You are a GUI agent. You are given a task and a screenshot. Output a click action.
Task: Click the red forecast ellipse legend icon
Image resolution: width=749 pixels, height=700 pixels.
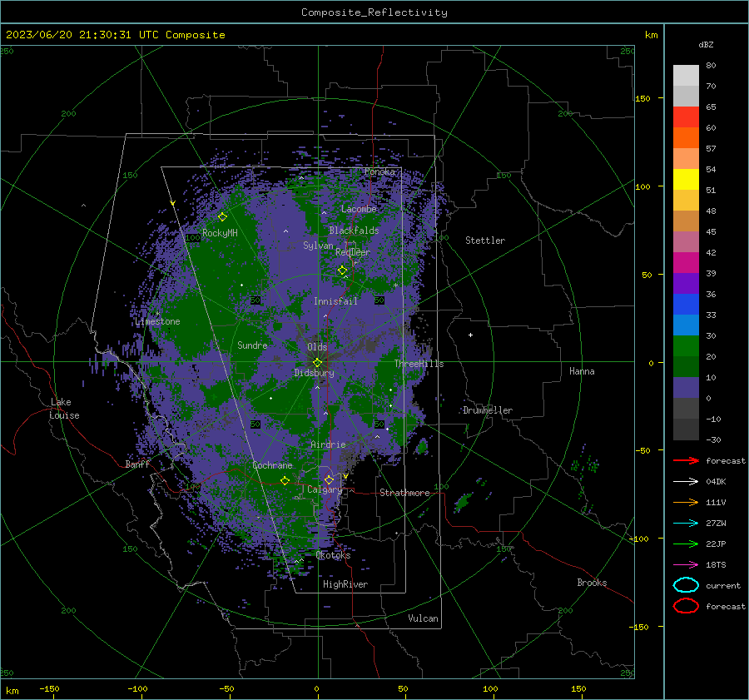pyautogui.click(x=686, y=606)
